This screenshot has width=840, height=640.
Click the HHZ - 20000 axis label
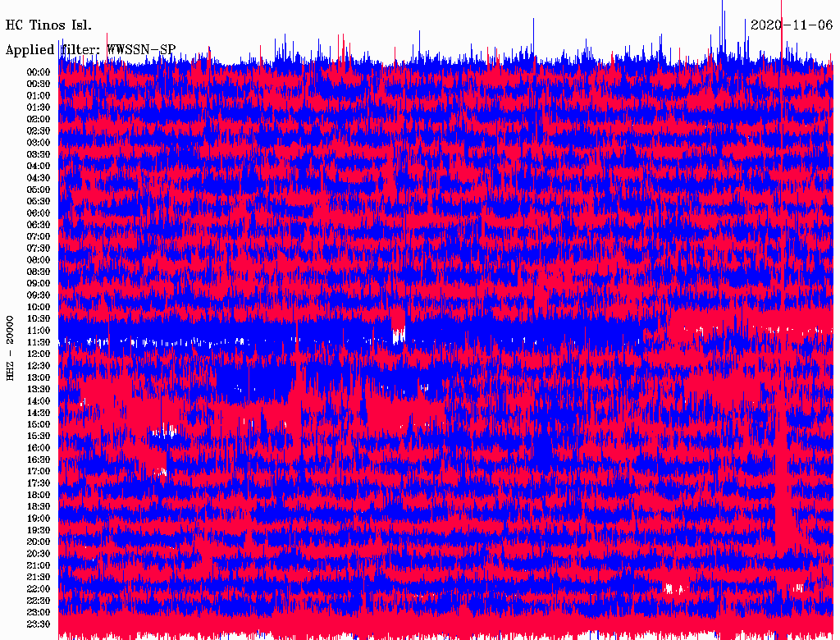point(11,348)
